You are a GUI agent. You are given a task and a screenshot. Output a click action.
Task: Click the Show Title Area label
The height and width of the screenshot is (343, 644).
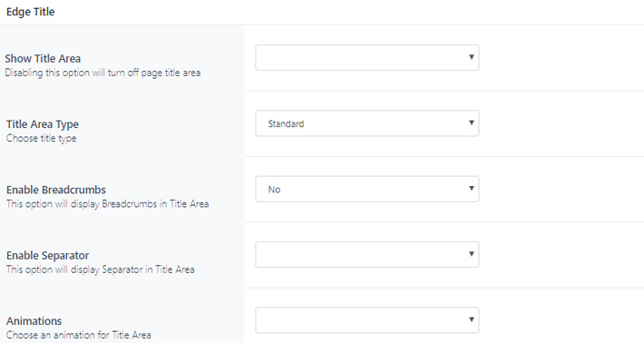click(43, 58)
